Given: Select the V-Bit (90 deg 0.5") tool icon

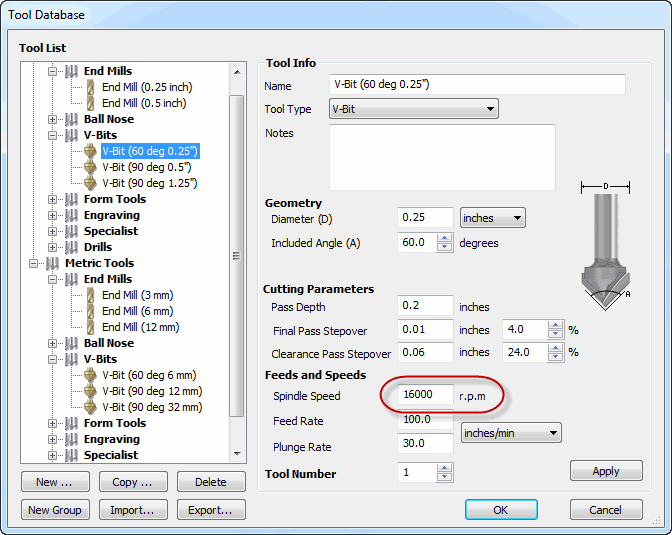Looking at the screenshot, I should point(91,167).
